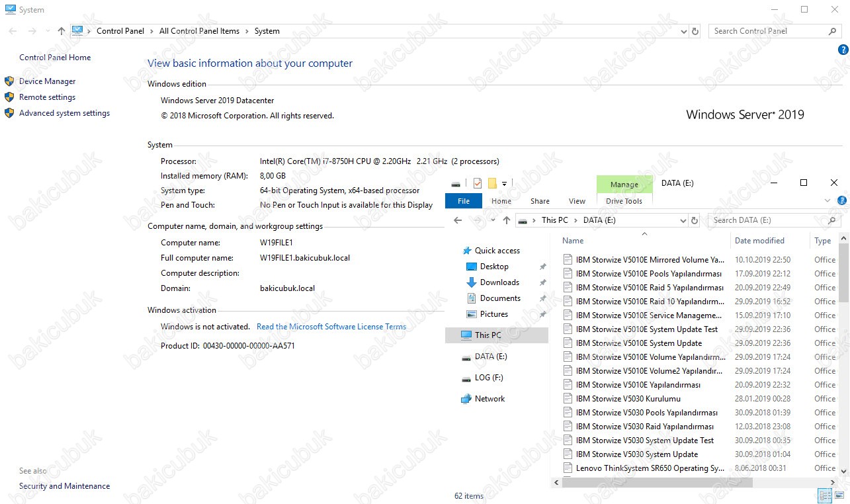Unpin Desktop using its pin icon
The height and width of the screenshot is (504, 850).
click(542, 267)
